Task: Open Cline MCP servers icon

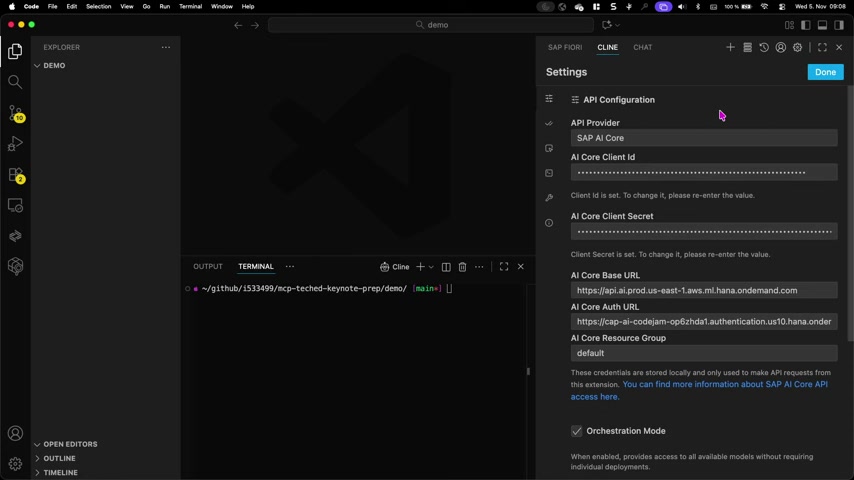Action: click(x=747, y=47)
